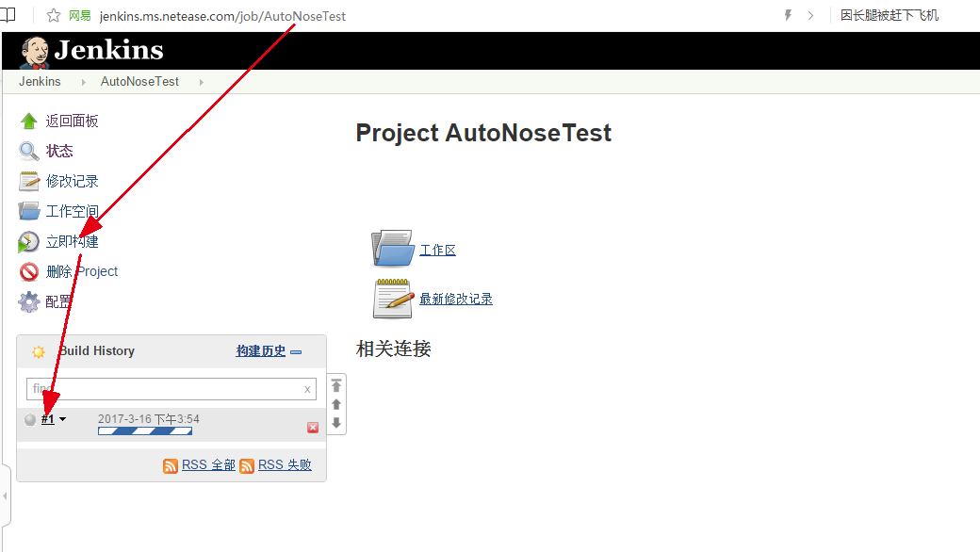
Task: Click the gear icon beside 配置
Action: pyautogui.click(x=29, y=301)
